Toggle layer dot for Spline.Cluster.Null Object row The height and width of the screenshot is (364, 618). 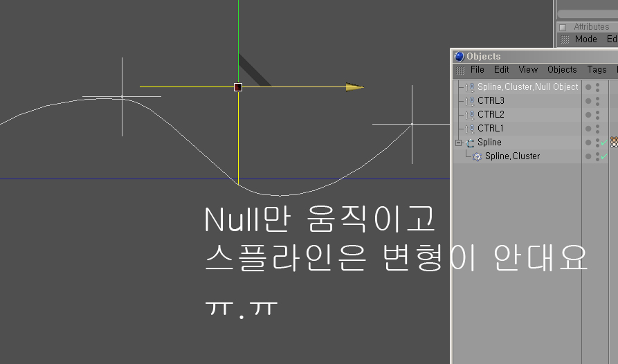(x=588, y=87)
